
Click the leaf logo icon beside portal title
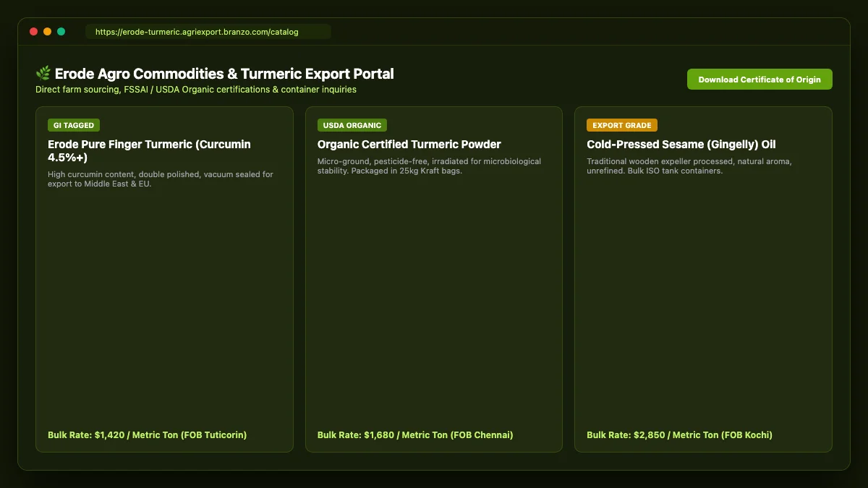tap(43, 74)
